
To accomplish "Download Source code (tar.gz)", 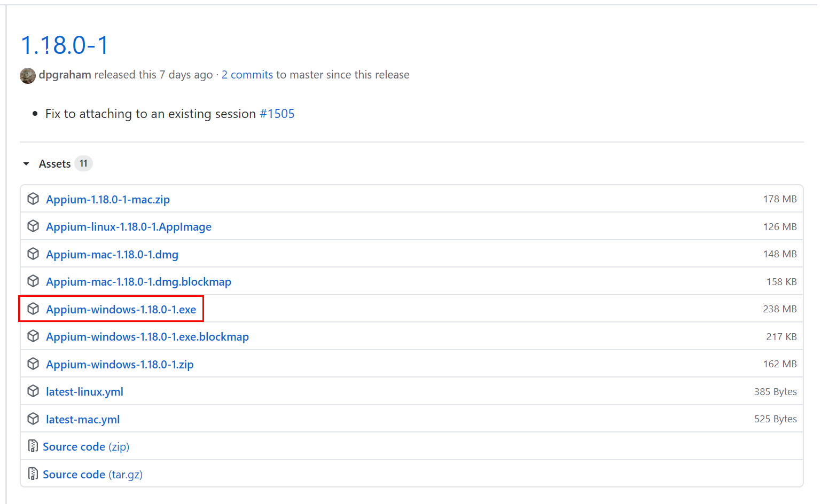I will [x=92, y=475].
